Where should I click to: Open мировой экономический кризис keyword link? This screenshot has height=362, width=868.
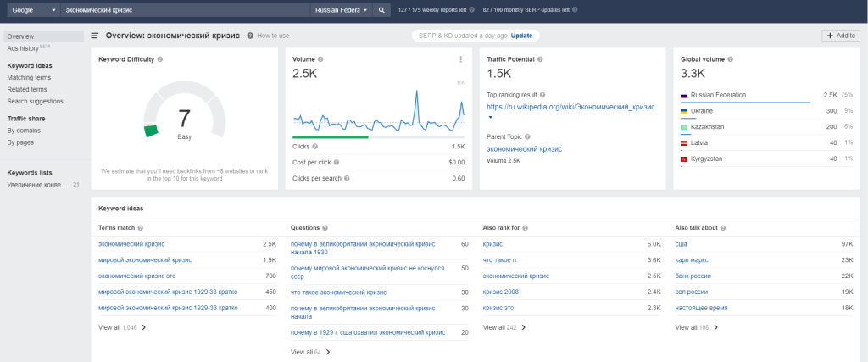click(145, 259)
